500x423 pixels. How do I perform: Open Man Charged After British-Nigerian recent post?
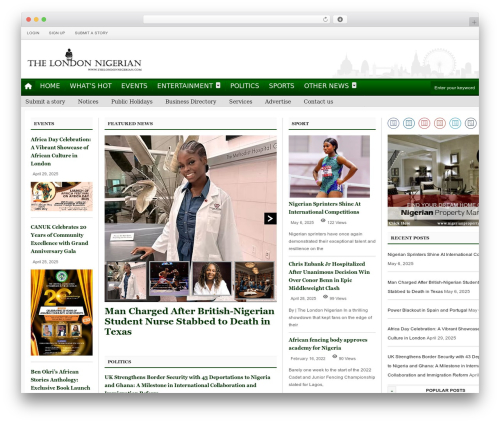(x=433, y=287)
